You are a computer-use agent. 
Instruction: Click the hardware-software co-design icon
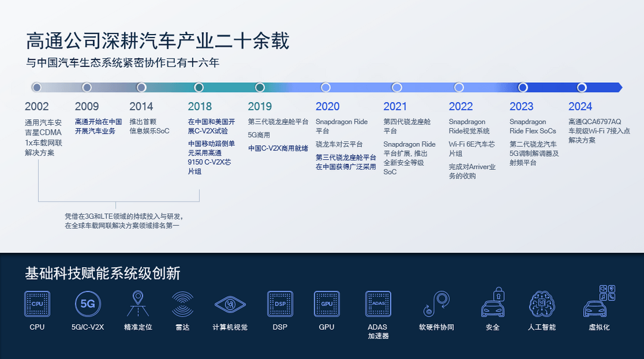point(436,304)
